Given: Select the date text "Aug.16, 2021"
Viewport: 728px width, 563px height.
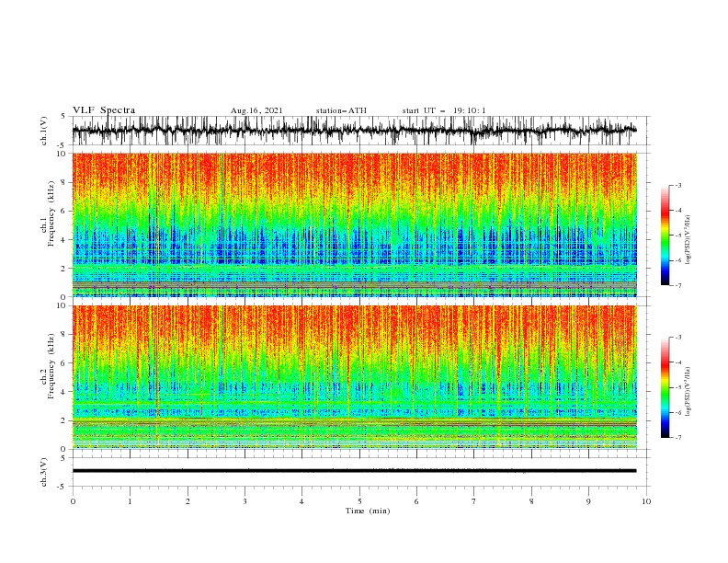Looking at the screenshot, I should [256, 110].
